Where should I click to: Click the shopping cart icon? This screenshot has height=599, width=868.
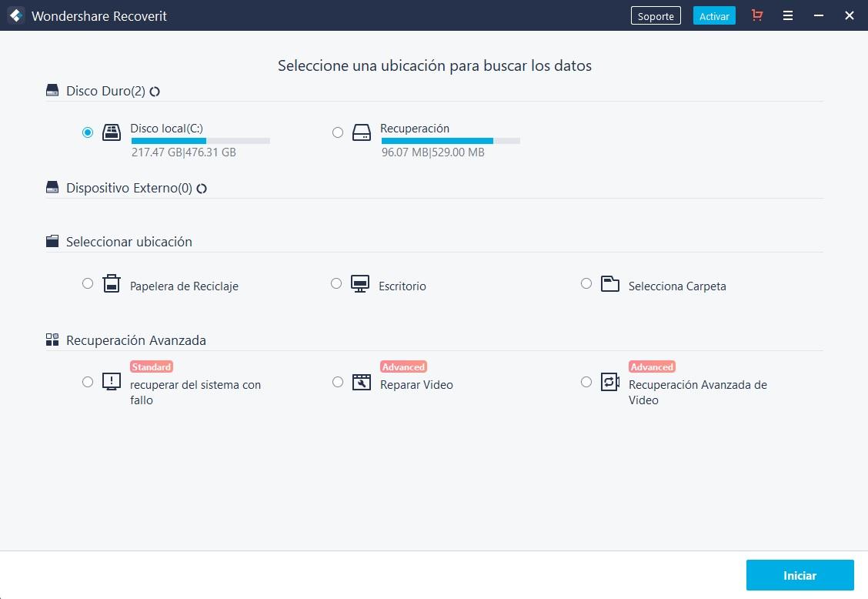click(757, 15)
